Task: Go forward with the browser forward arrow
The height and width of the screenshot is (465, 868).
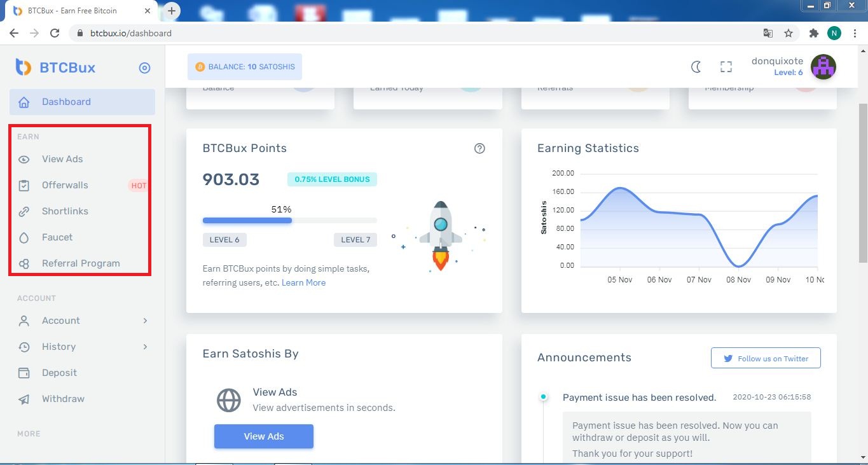Action: coord(34,33)
